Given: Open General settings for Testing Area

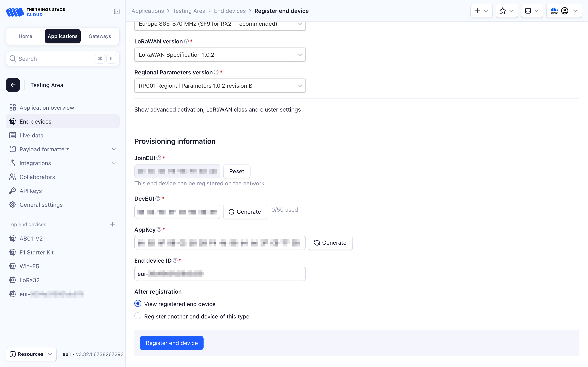Looking at the screenshot, I should pyautogui.click(x=41, y=205).
